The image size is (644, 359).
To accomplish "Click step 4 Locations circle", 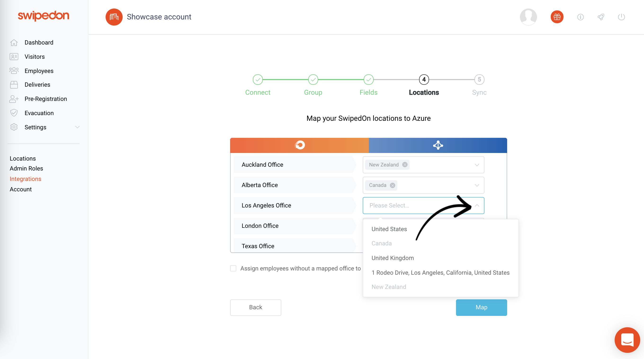I will (x=424, y=80).
